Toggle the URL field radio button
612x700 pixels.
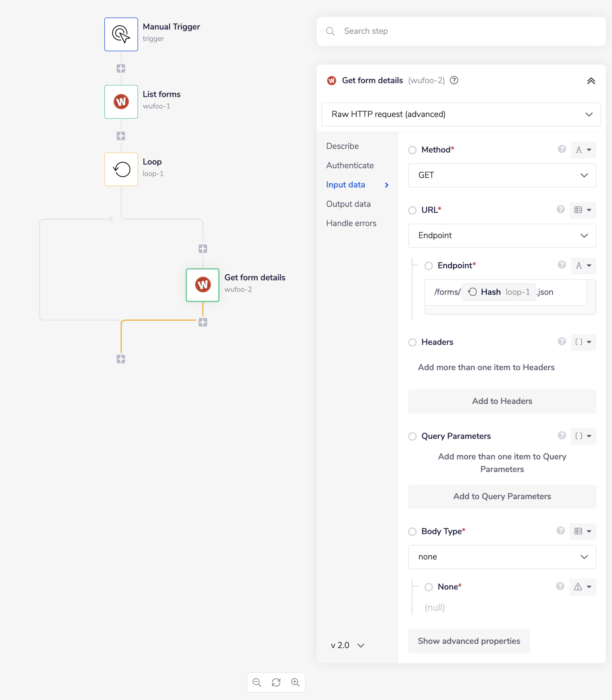point(412,210)
